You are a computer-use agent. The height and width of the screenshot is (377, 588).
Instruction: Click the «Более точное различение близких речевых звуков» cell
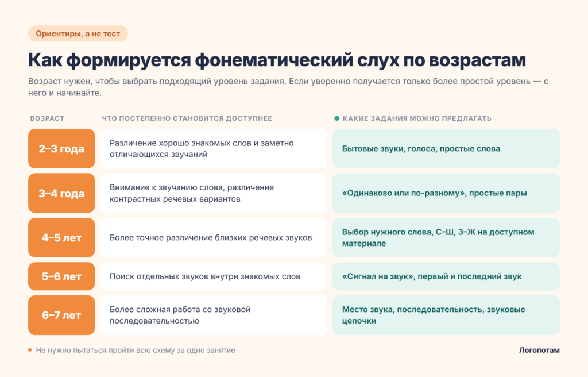click(214, 238)
